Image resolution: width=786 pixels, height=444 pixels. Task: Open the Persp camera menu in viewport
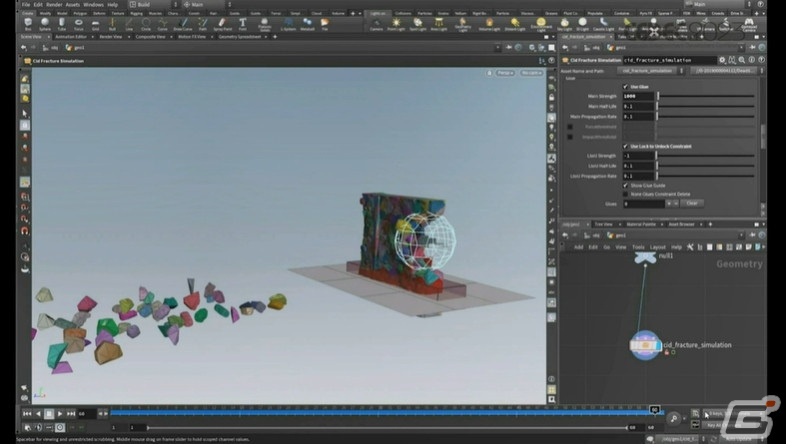(505, 73)
